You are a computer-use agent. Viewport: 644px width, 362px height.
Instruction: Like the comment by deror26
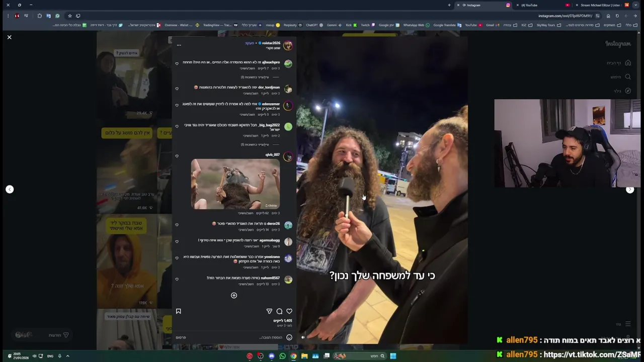177,225
